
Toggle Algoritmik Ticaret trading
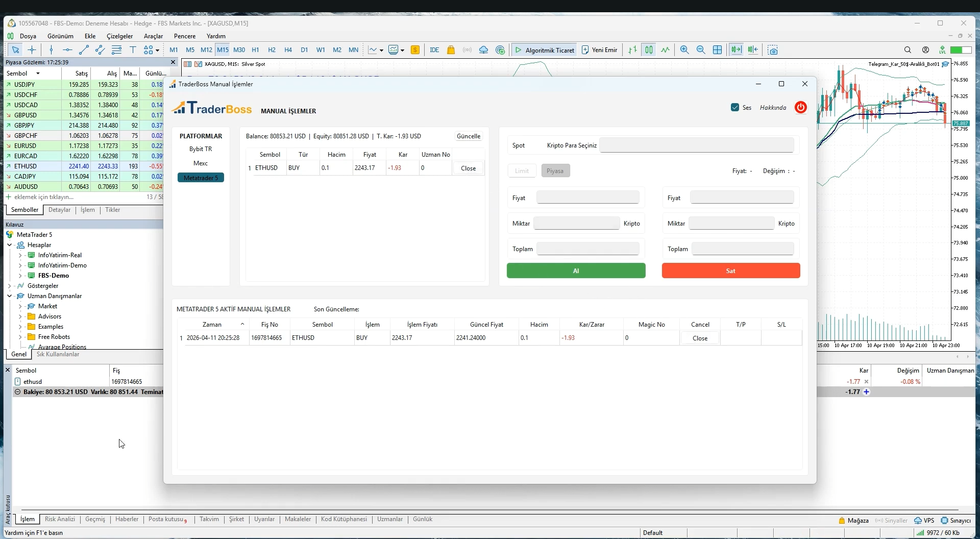point(545,50)
